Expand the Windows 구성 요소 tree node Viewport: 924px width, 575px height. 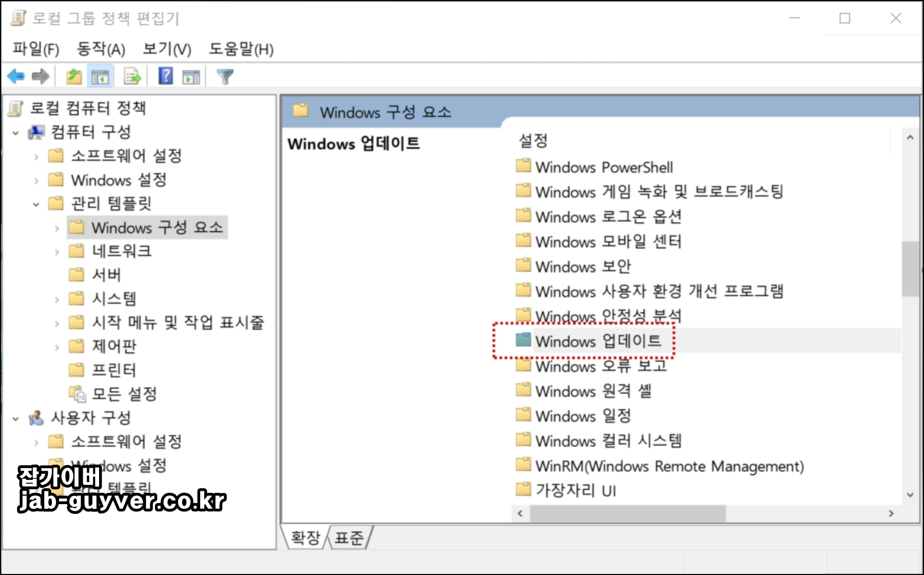[x=57, y=228]
